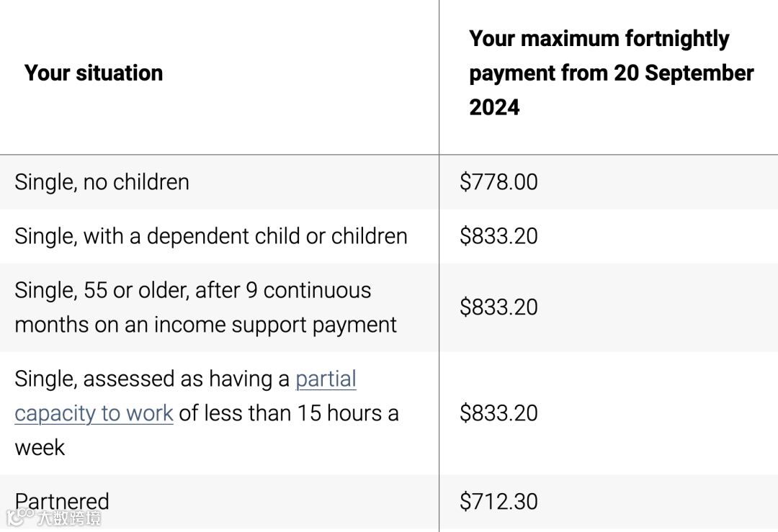
Task: Click the watermark logo icon
Action: pyautogui.click(x=20, y=517)
